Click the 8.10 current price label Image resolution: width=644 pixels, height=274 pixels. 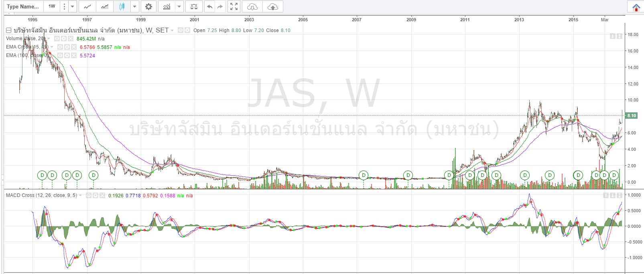coord(632,116)
